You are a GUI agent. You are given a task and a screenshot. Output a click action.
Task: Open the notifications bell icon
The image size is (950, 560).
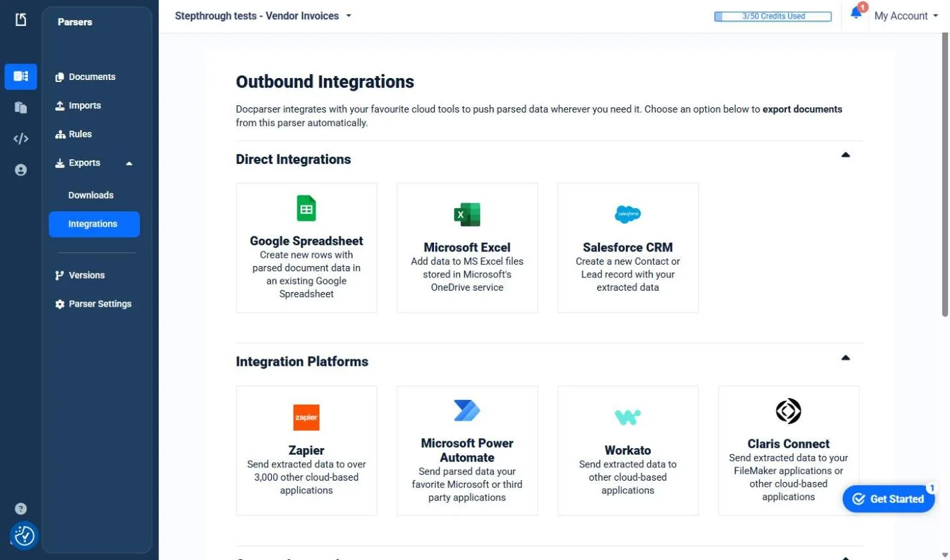[x=857, y=13]
